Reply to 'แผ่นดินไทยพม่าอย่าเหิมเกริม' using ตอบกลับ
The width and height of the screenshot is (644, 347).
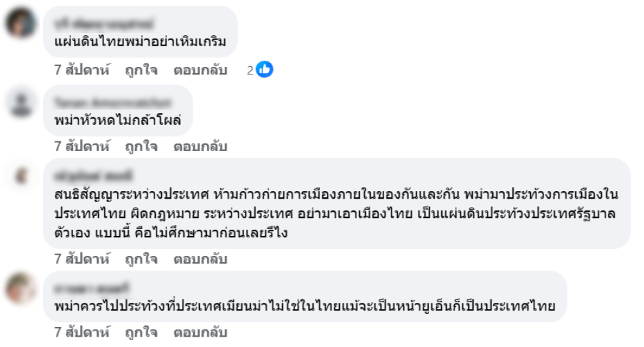coord(200,70)
